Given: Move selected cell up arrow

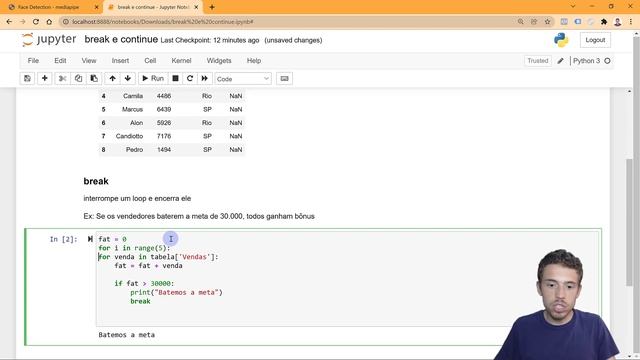Looking at the screenshot, I should pos(113,78).
